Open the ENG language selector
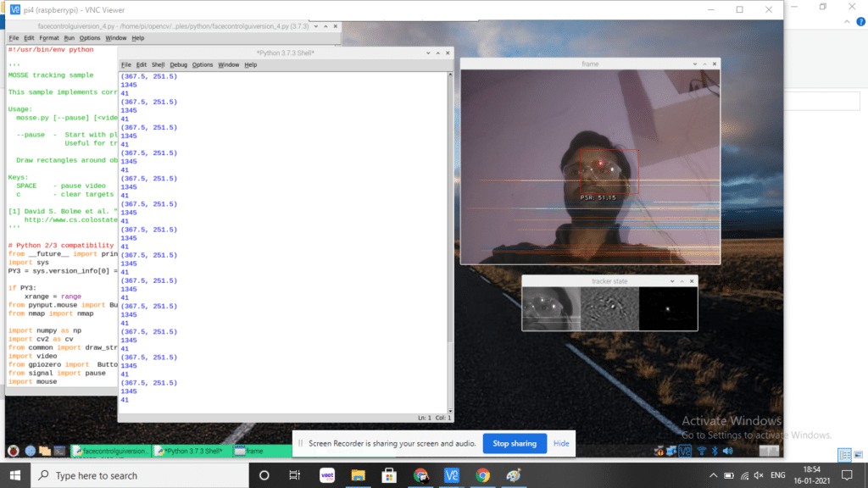Image resolution: width=868 pixels, height=488 pixels. point(777,475)
